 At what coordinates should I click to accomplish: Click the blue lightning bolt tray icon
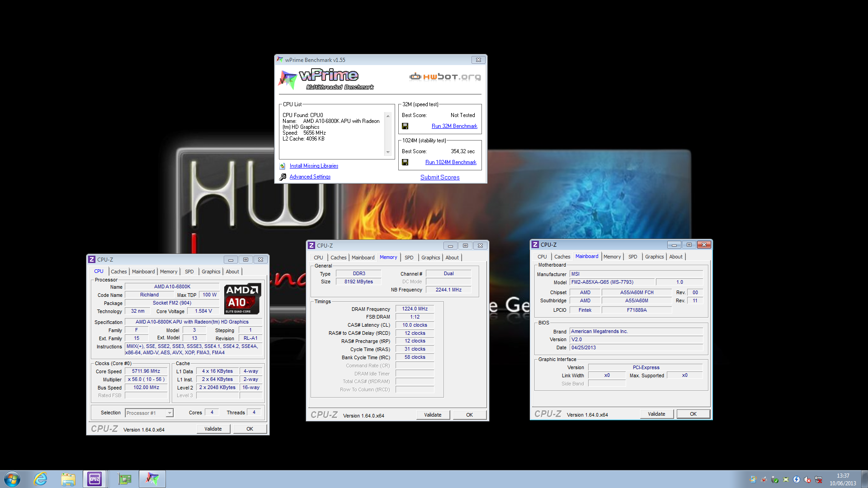click(797, 479)
